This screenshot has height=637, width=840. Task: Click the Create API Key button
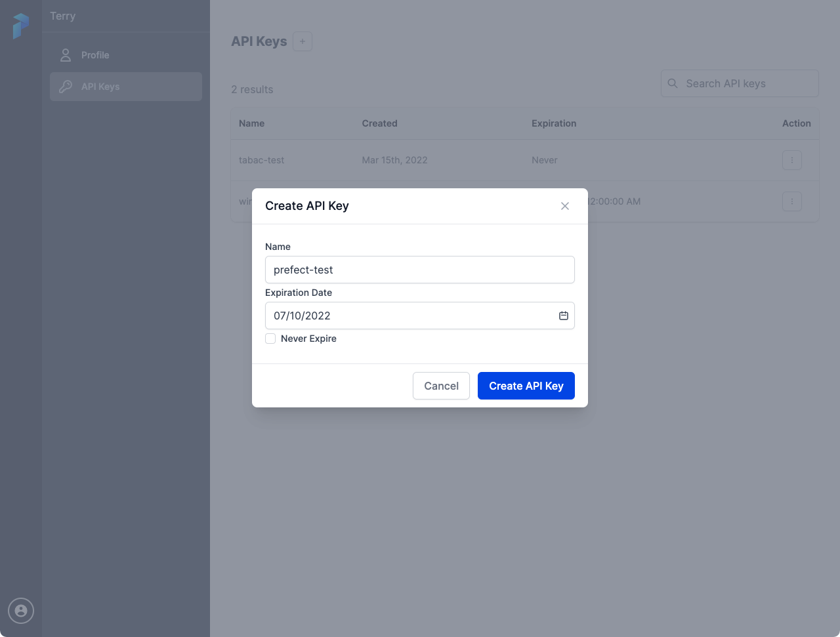[x=526, y=386]
